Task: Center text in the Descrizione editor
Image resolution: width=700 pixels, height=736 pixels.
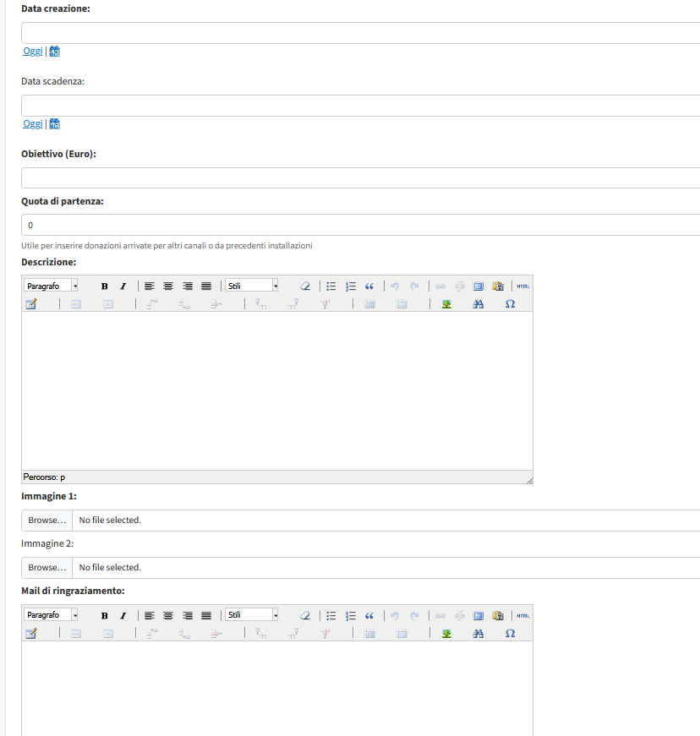Action: (168, 286)
